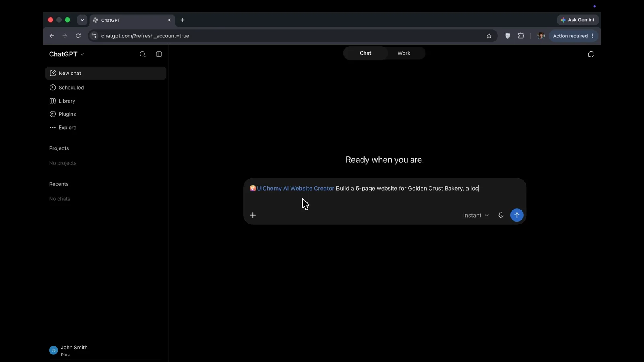Select the ChatGPT browser tab
The height and width of the screenshot is (362, 644).
pyautogui.click(x=132, y=20)
